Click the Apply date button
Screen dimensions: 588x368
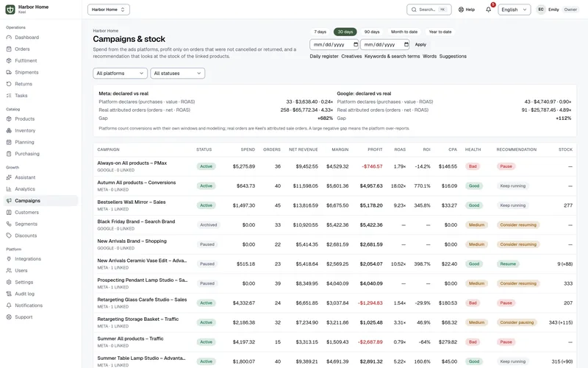(420, 44)
